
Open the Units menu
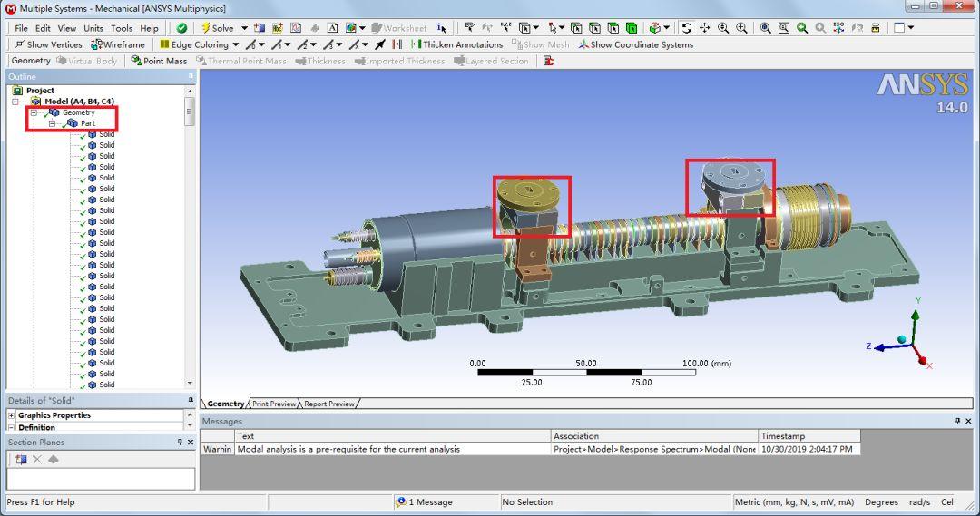pos(93,28)
